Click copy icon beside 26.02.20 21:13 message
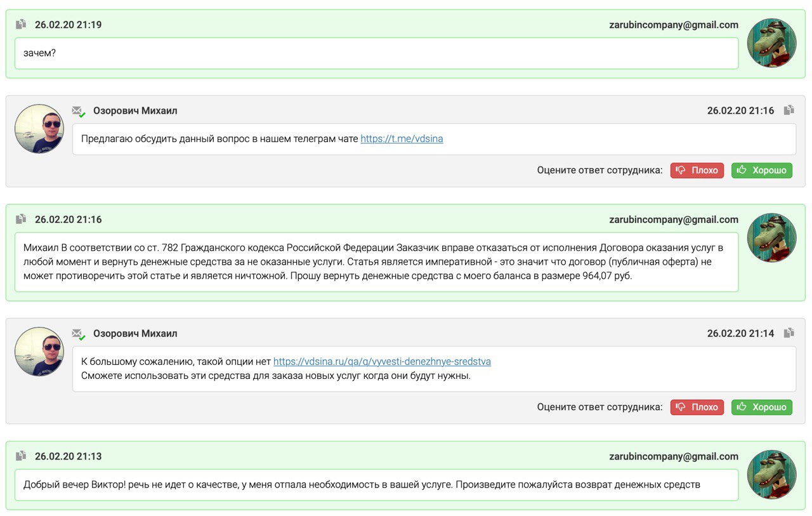Image resolution: width=812 pixels, height=516 pixels. click(x=21, y=456)
